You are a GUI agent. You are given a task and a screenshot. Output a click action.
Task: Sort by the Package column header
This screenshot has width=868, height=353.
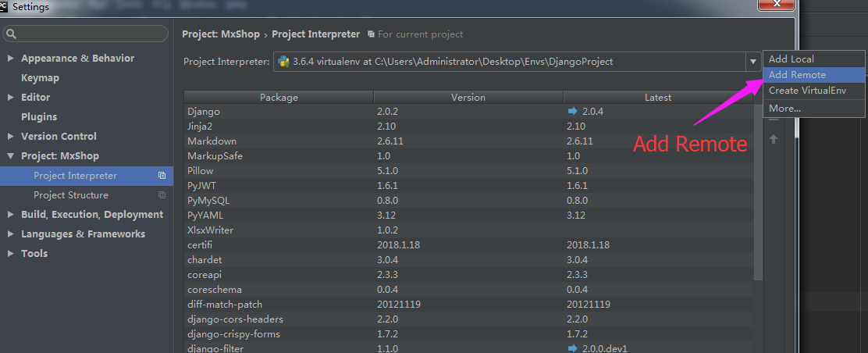point(279,98)
